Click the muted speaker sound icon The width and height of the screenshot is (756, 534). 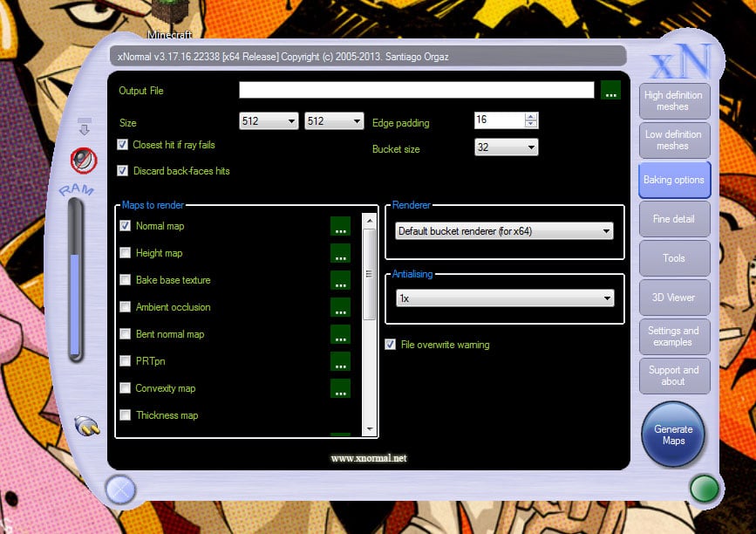[84, 159]
